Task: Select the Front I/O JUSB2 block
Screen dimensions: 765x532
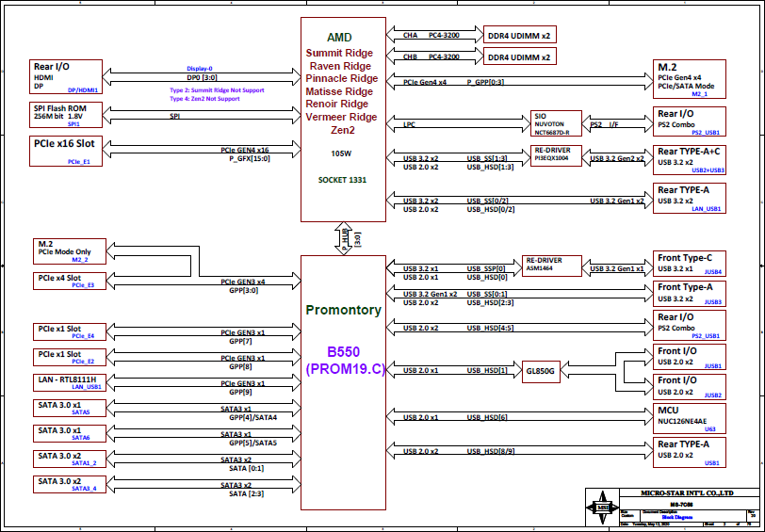Action: tap(690, 387)
